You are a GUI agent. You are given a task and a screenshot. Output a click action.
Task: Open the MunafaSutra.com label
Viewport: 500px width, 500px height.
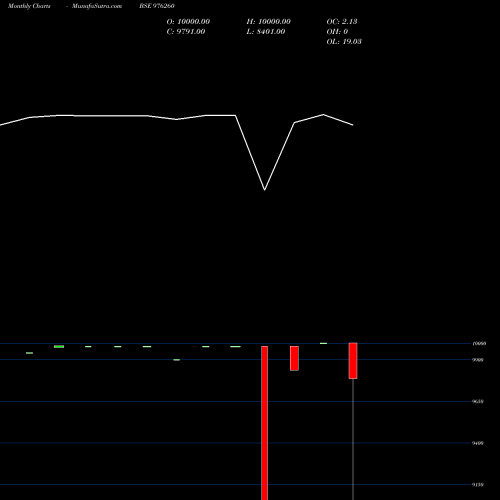pyautogui.click(x=97, y=6)
